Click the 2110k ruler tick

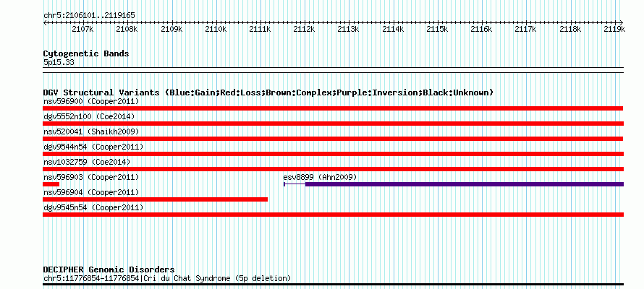[216, 29]
